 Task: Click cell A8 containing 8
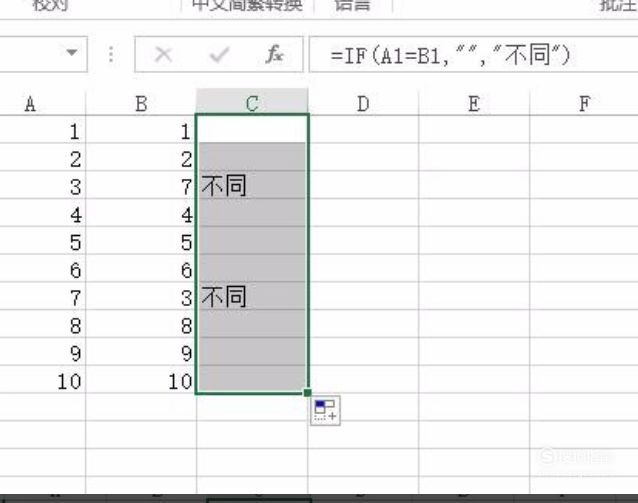pos(42,324)
